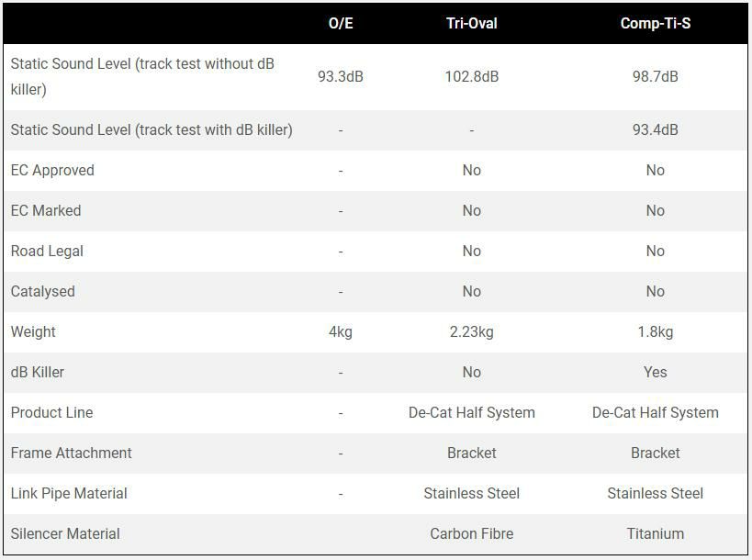This screenshot has width=752, height=560.
Task: Click the EC Approved row label
Action: [x=52, y=171]
